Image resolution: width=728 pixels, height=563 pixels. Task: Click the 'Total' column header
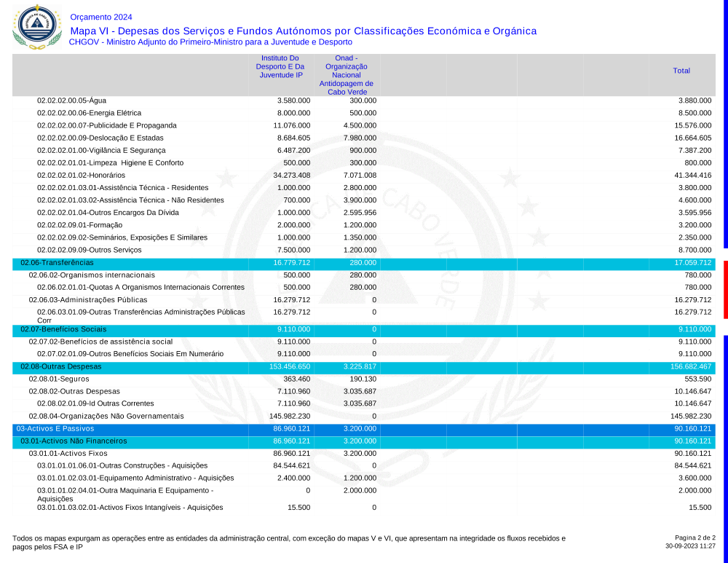(681, 71)
